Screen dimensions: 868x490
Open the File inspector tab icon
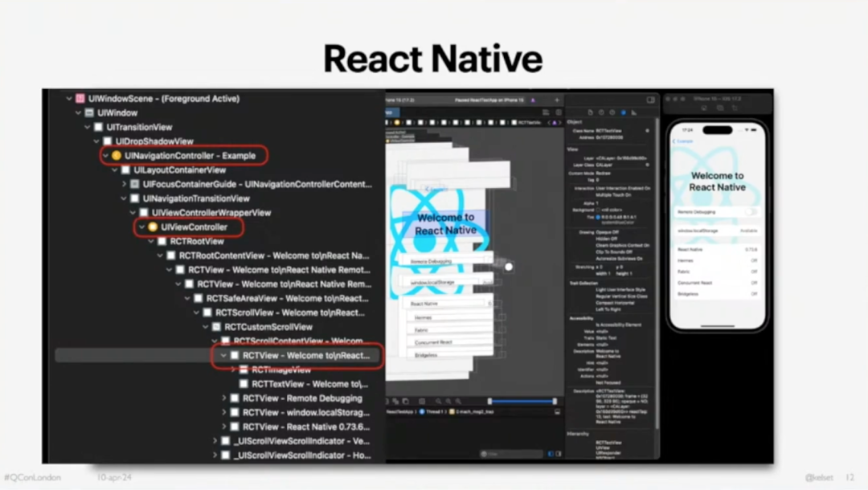(x=590, y=112)
